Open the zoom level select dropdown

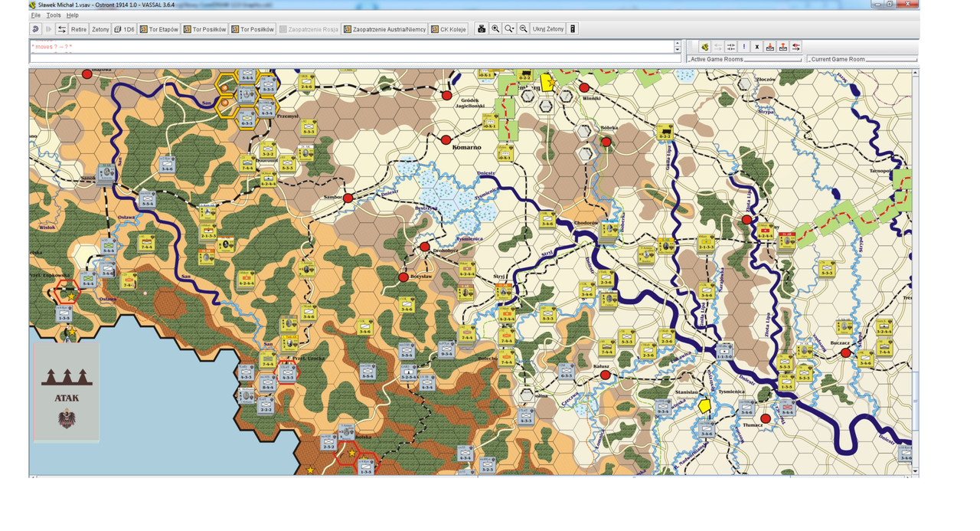coord(509,29)
